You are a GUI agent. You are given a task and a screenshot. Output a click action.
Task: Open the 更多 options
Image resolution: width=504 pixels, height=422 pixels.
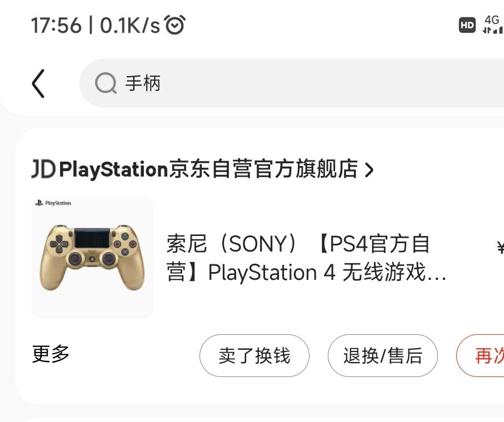click(x=49, y=355)
